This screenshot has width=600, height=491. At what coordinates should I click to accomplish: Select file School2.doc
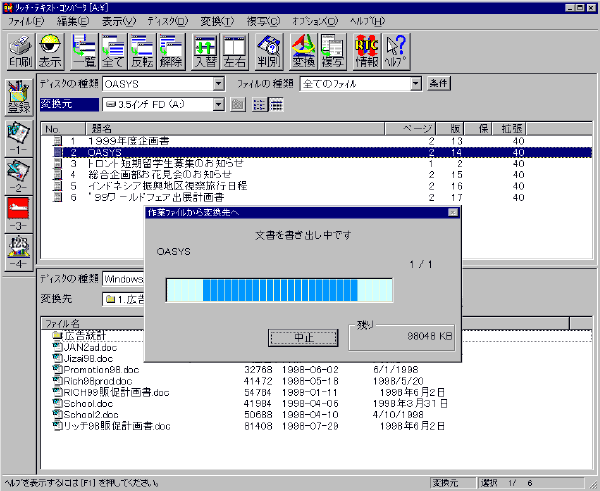[86, 414]
